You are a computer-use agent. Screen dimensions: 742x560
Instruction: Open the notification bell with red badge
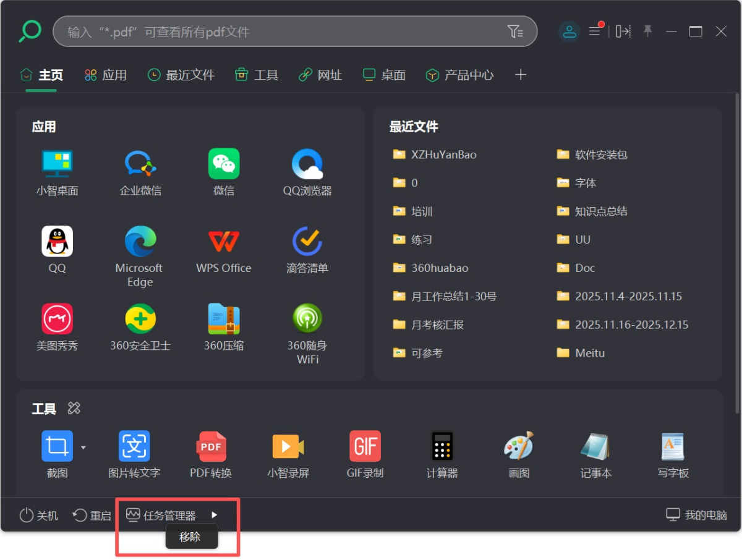coord(595,31)
